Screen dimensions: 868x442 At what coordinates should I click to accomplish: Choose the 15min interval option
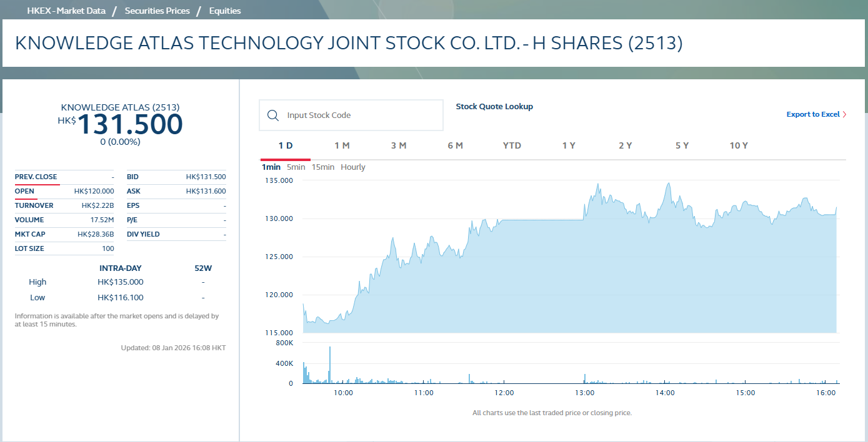[x=323, y=167]
